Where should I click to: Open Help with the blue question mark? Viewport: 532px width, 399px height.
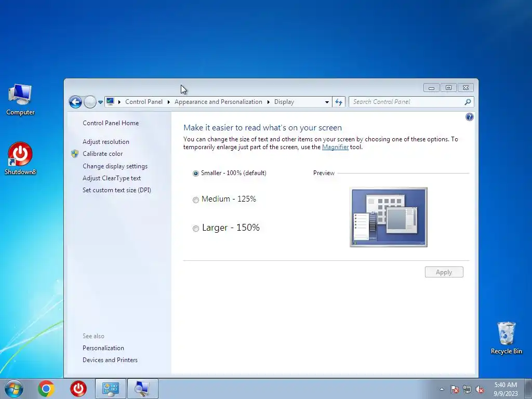tap(470, 117)
